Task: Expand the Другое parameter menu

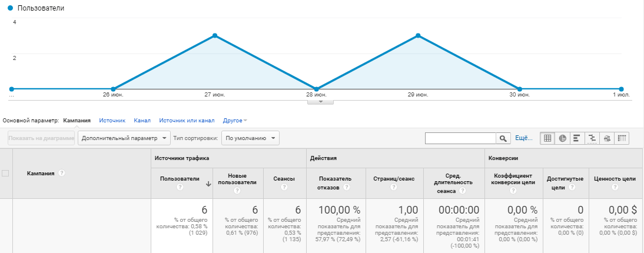Action: click(235, 121)
